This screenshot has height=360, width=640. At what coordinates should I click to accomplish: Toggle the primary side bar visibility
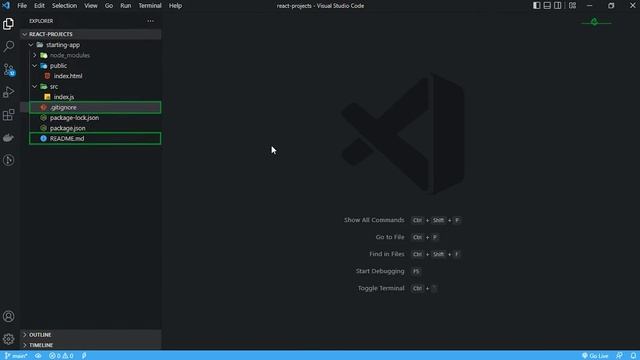pos(537,6)
